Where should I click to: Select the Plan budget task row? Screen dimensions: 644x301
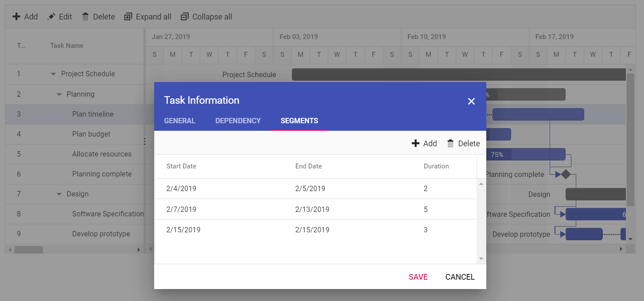point(75,134)
